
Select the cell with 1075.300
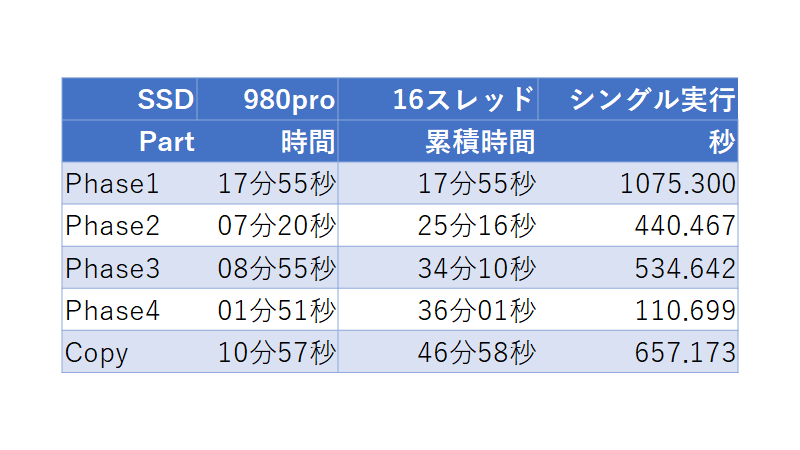coord(638,183)
